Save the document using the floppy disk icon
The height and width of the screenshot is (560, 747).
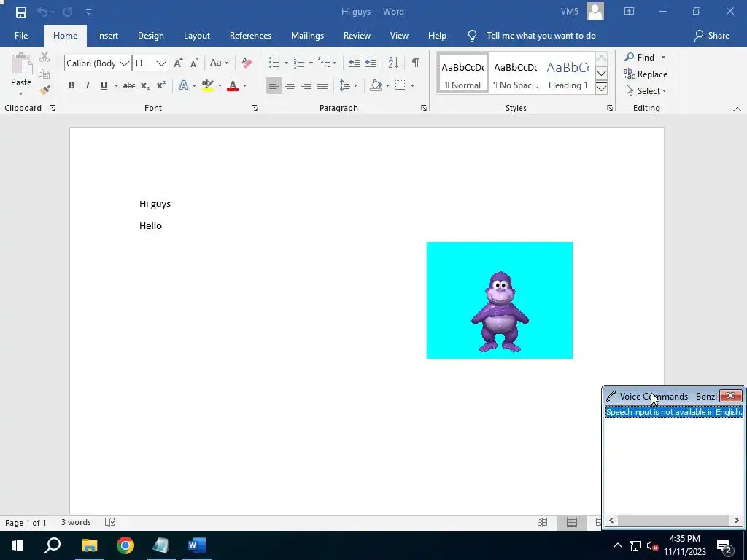(21, 12)
